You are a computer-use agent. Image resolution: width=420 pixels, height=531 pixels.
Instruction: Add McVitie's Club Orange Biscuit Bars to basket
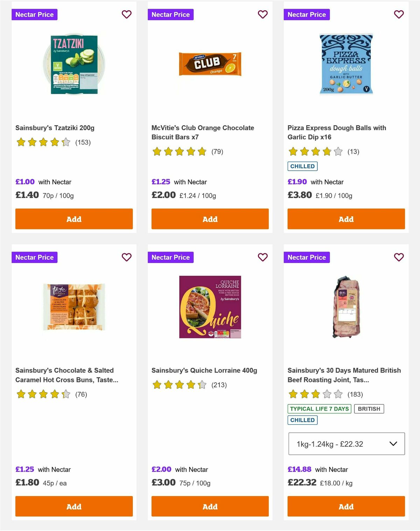pos(210,219)
